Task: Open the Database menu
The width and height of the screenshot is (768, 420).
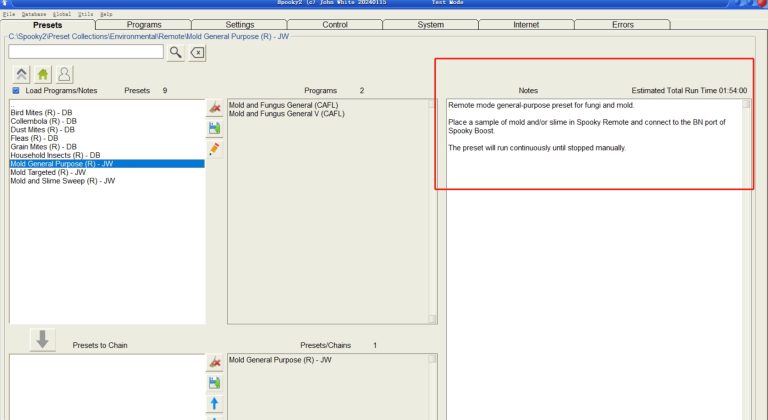Action: point(33,14)
